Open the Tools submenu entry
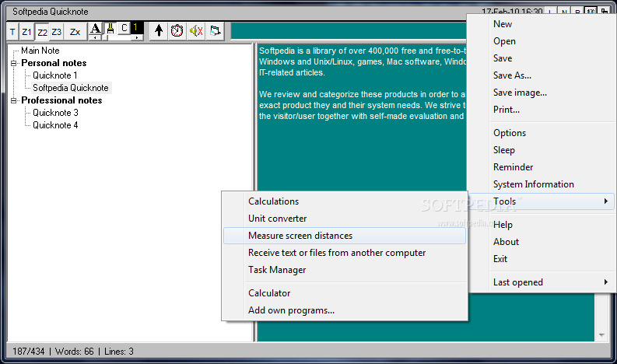617x364 pixels. (x=541, y=201)
